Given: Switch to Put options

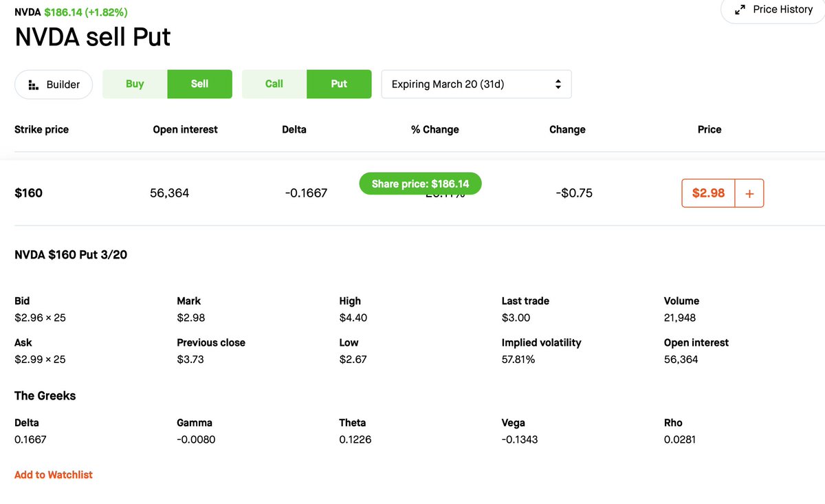Looking at the screenshot, I should (339, 84).
